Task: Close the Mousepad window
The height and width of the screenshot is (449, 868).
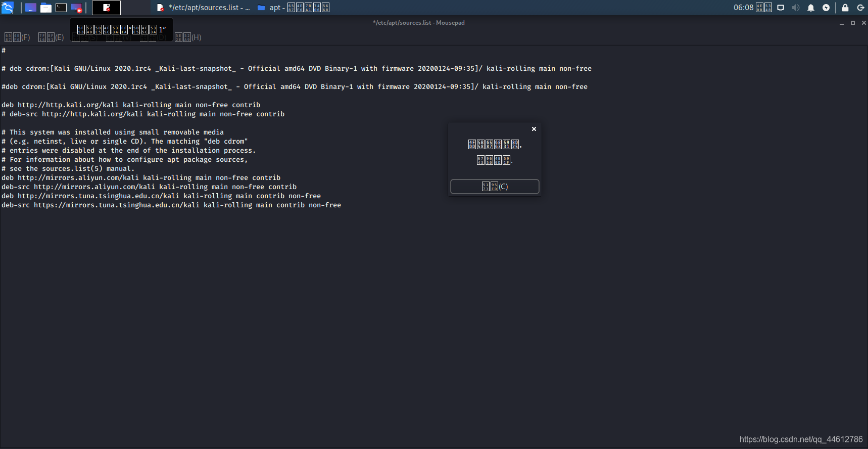Action: [863, 23]
